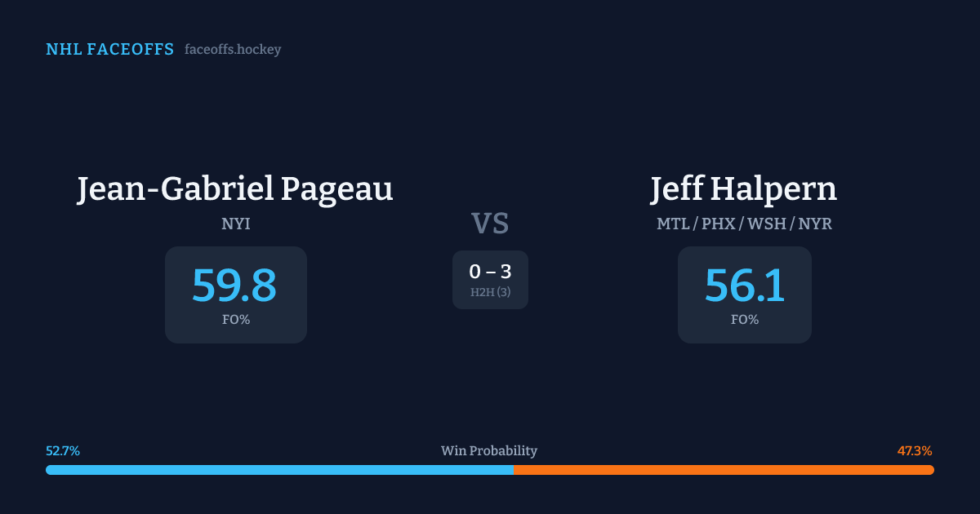Click the MTL team abbreviation
Viewport: 980px width, 514px height.
672,224
